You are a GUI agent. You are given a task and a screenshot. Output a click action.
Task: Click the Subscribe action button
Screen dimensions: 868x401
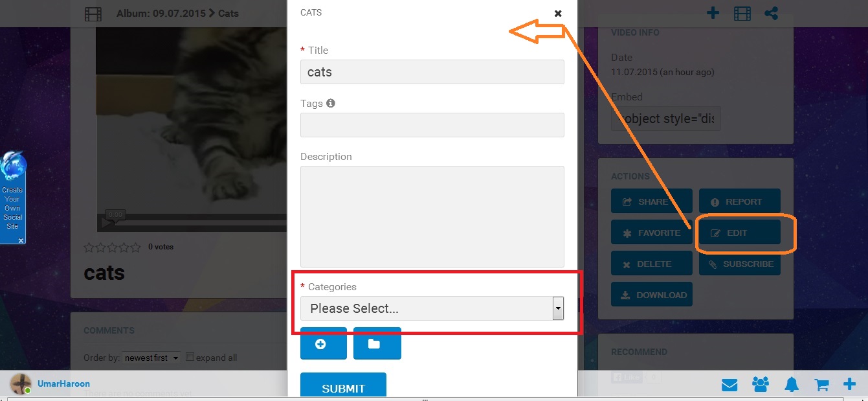739,264
